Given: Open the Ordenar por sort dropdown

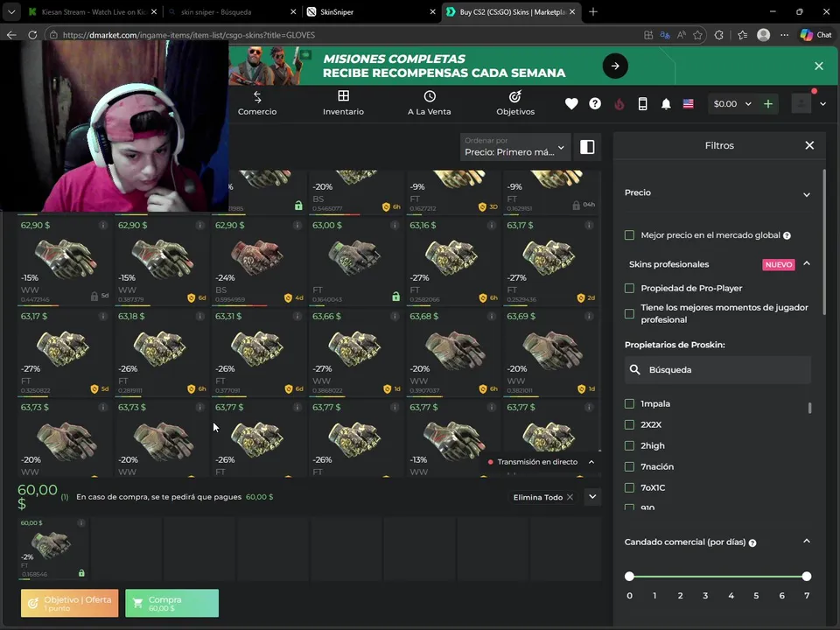Looking at the screenshot, I should point(514,147).
